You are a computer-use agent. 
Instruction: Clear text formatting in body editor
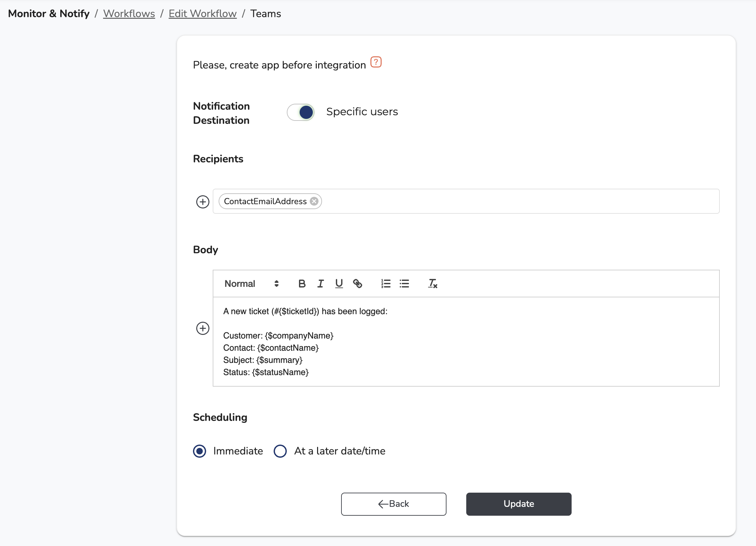[x=432, y=284]
